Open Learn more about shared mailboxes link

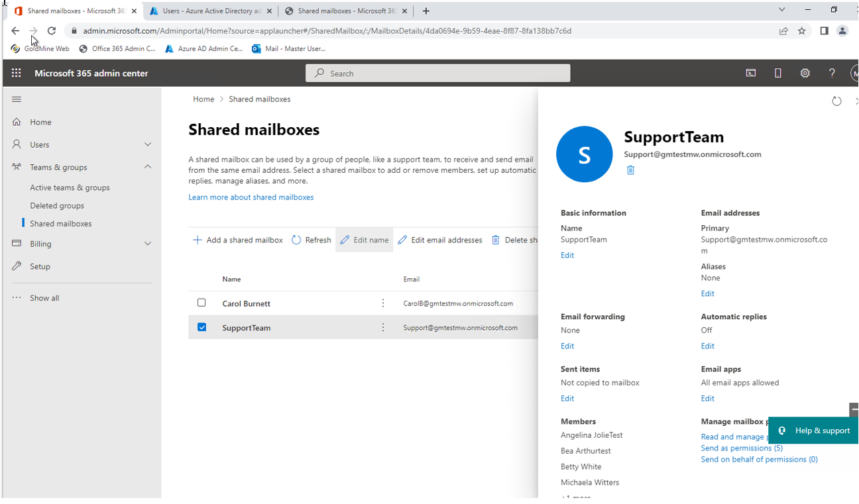pos(251,197)
